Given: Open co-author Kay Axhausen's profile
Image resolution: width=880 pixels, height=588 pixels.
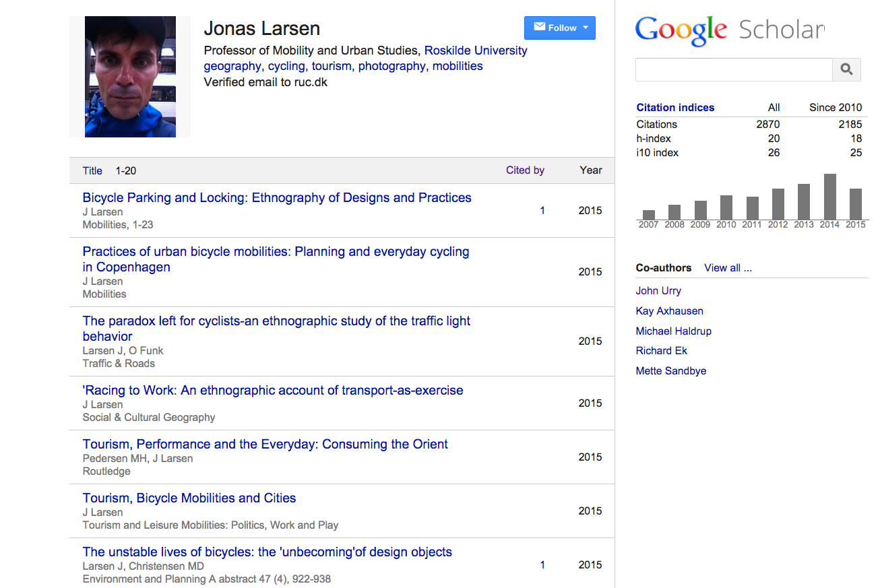Looking at the screenshot, I should [669, 311].
